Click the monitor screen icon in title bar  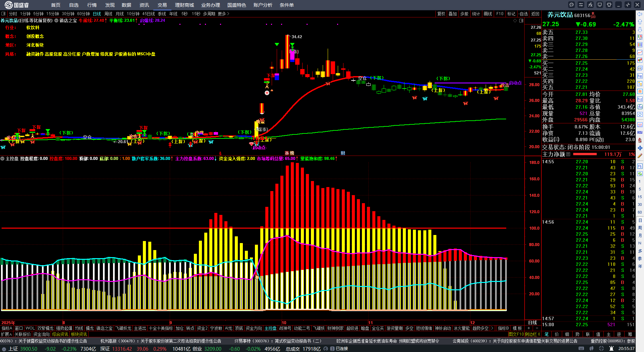click(x=600, y=5)
